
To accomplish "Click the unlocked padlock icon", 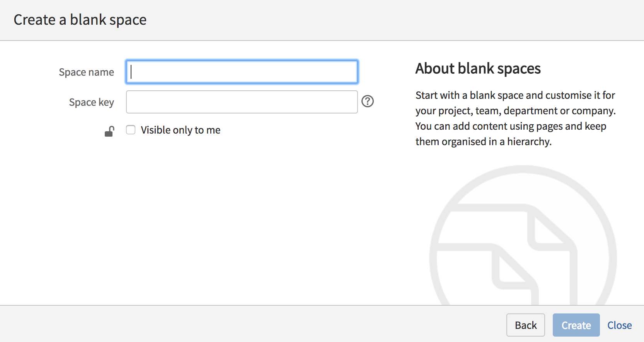I will [109, 132].
